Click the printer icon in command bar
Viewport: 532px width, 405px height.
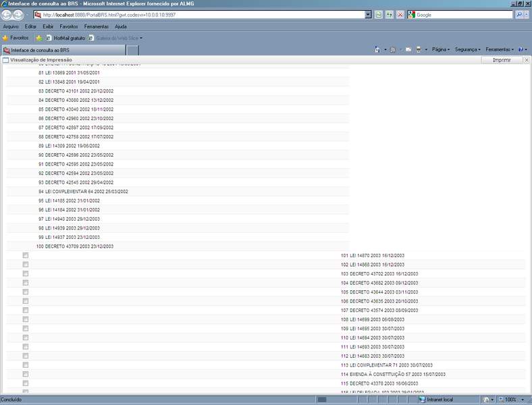419,49
